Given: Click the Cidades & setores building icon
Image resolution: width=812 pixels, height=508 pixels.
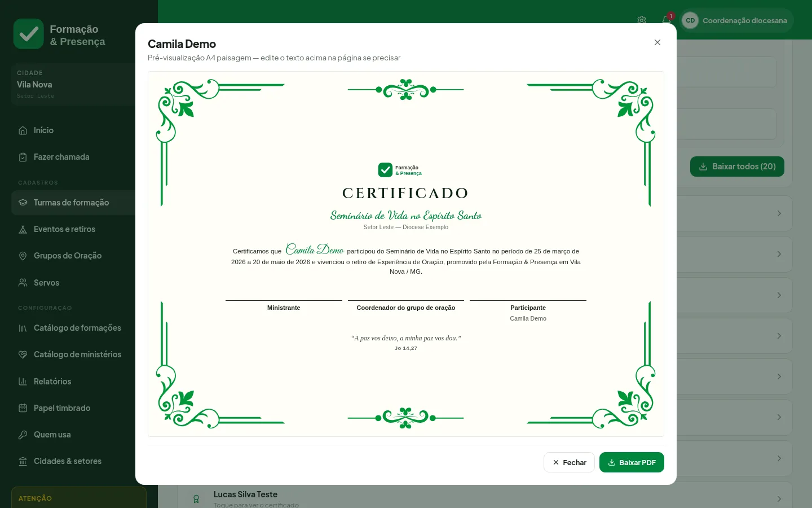Looking at the screenshot, I should click(x=23, y=461).
